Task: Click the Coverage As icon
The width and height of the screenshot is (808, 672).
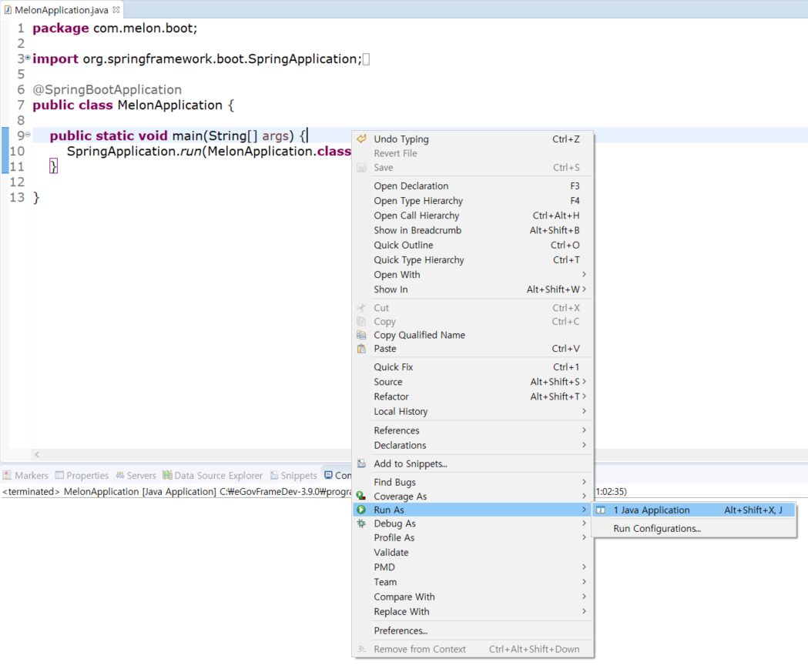Action: click(x=362, y=496)
